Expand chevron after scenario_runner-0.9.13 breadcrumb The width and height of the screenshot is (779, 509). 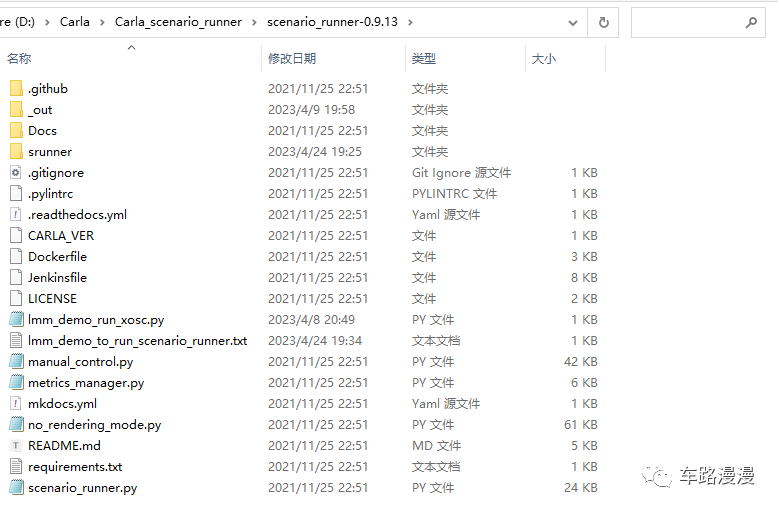410,22
